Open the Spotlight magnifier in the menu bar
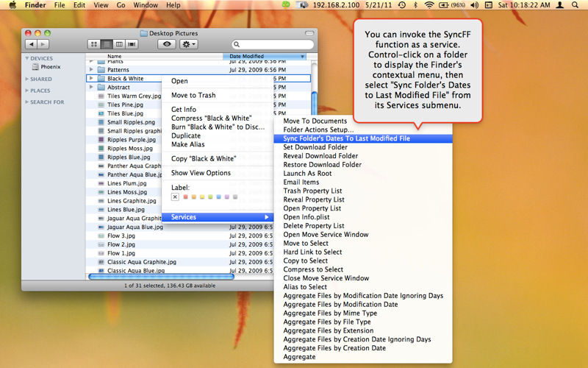Image resolution: width=588 pixels, height=368 pixels. 575,5
